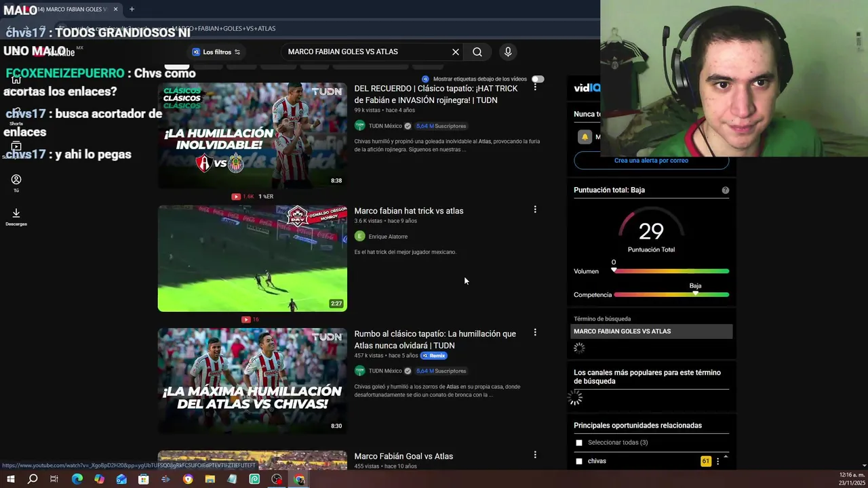Clear the search box with the X icon
Screen dimensions: 868x488
click(x=456, y=52)
